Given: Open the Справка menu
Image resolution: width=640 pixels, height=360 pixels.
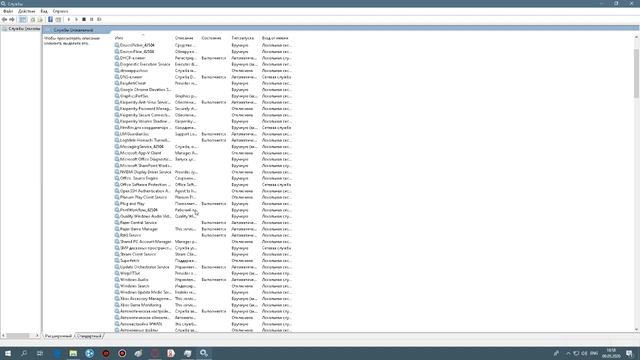Looking at the screenshot, I should (x=60, y=11).
